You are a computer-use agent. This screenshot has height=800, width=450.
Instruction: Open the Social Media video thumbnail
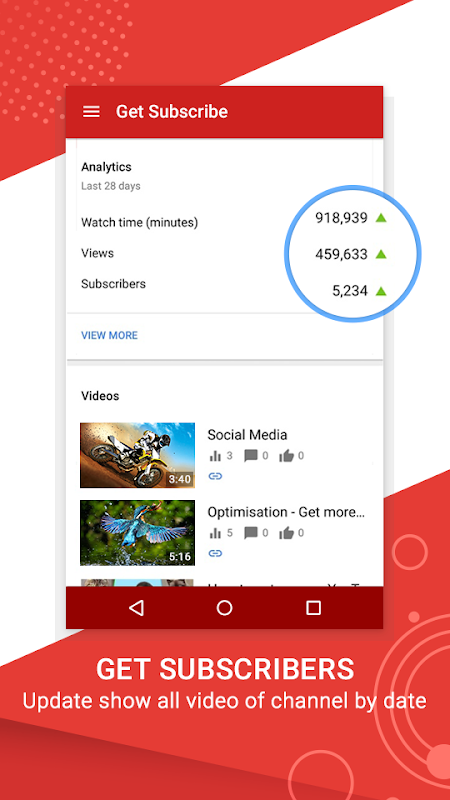click(137, 455)
